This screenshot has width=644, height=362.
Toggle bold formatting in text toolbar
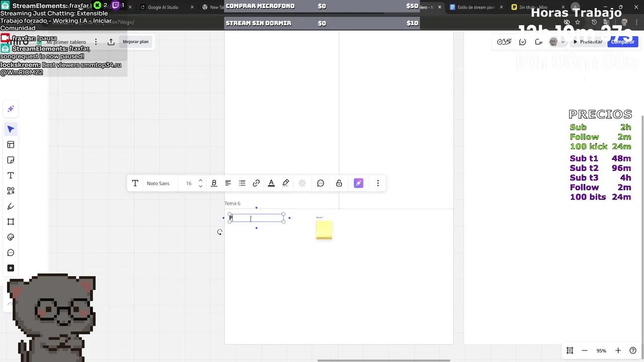tap(214, 184)
